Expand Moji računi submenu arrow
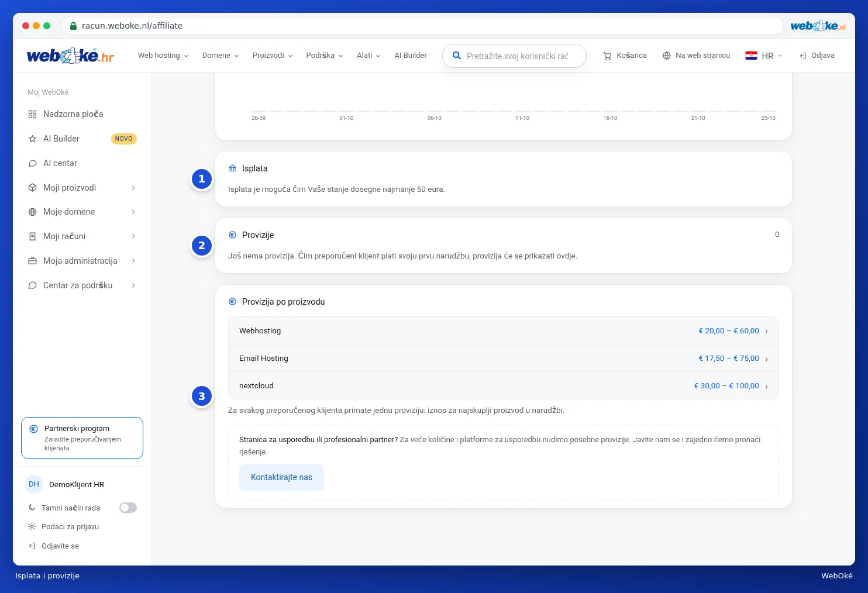Image resolution: width=868 pixels, height=593 pixels. tap(133, 236)
